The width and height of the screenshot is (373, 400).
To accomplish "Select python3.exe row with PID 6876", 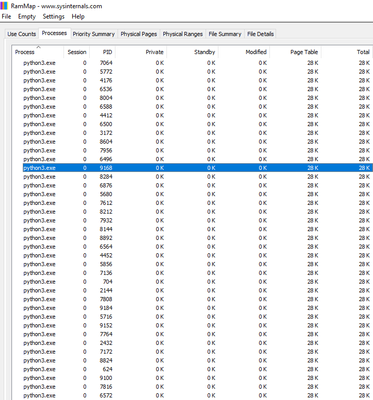I will pyautogui.click(x=198, y=185).
